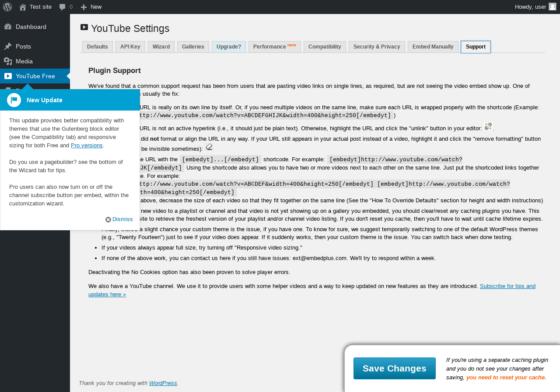
Task: Open the comments bubble icon
Action: (63, 7)
